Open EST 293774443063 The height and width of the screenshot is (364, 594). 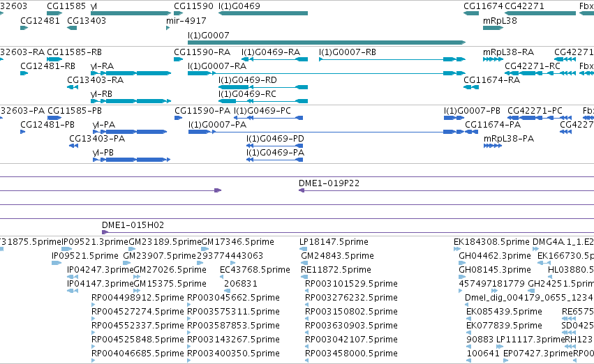click(230, 256)
